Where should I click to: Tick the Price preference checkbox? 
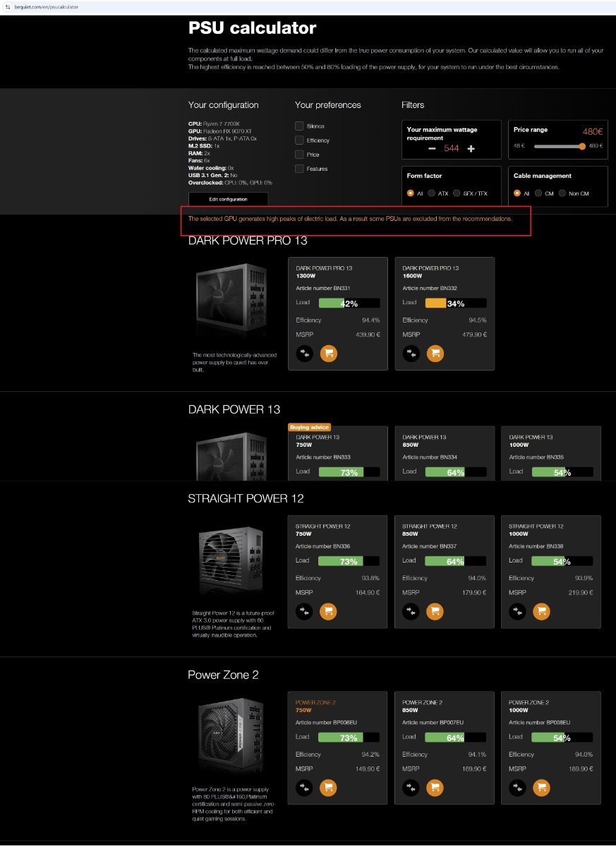tap(299, 154)
